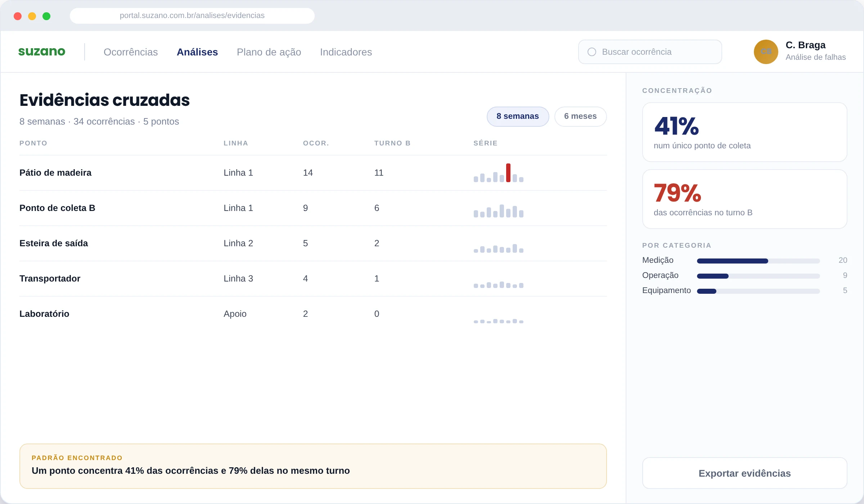Click the Medição count 20
864x504 pixels.
click(843, 260)
